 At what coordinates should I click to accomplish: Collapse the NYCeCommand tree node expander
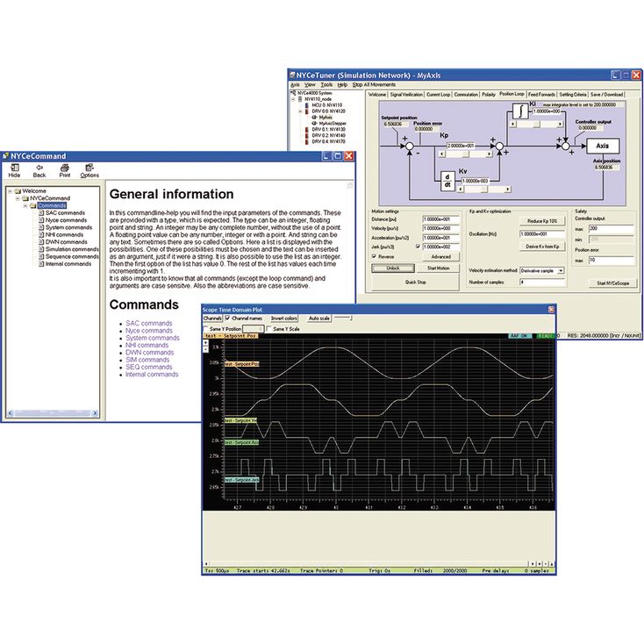(x=18, y=198)
